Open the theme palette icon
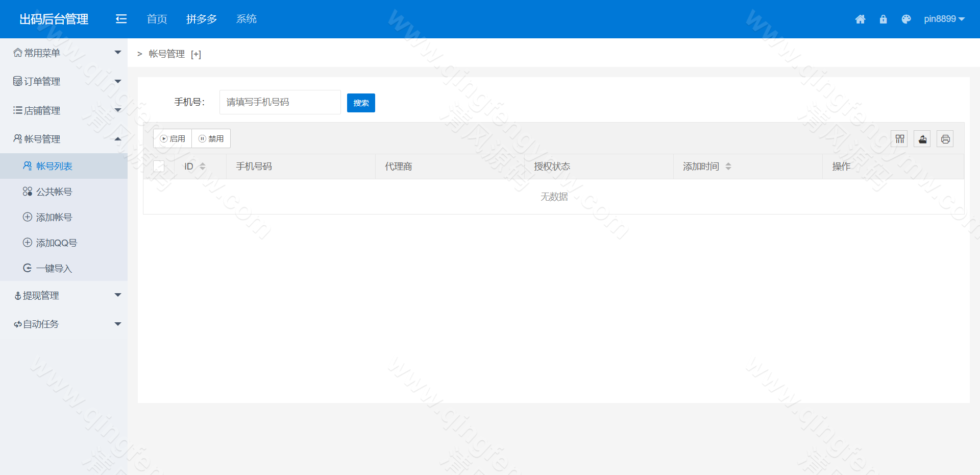The width and height of the screenshot is (980, 475). [906, 19]
